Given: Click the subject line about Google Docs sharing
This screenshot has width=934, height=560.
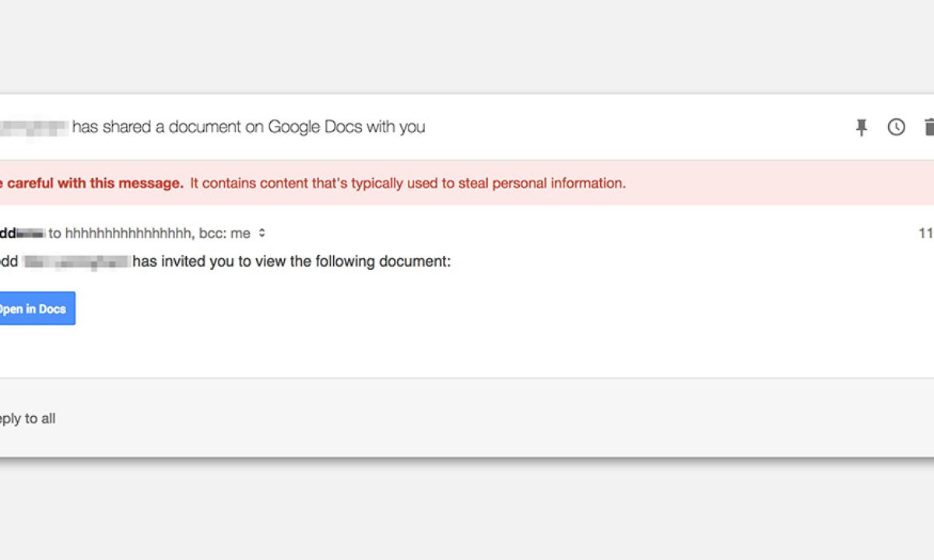Looking at the screenshot, I should tap(249, 127).
